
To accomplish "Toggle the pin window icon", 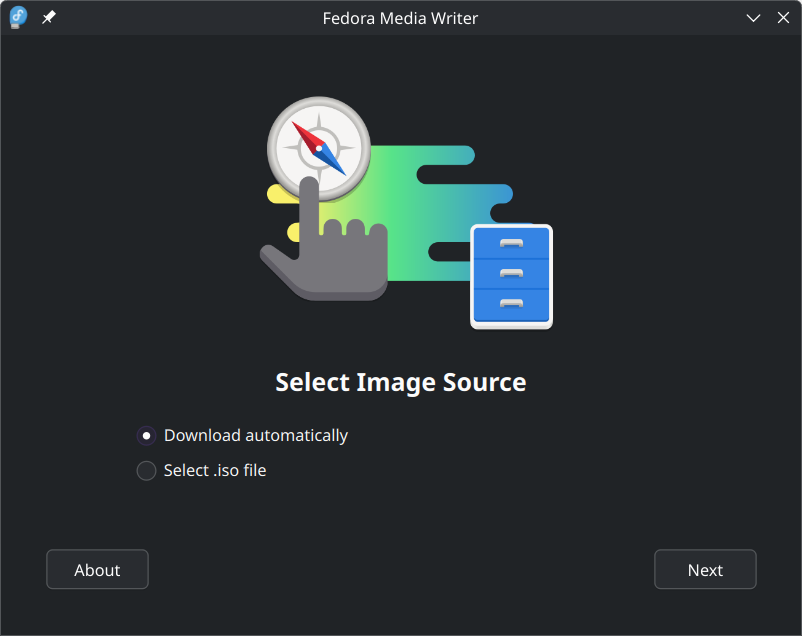I will (x=49, y=18).
